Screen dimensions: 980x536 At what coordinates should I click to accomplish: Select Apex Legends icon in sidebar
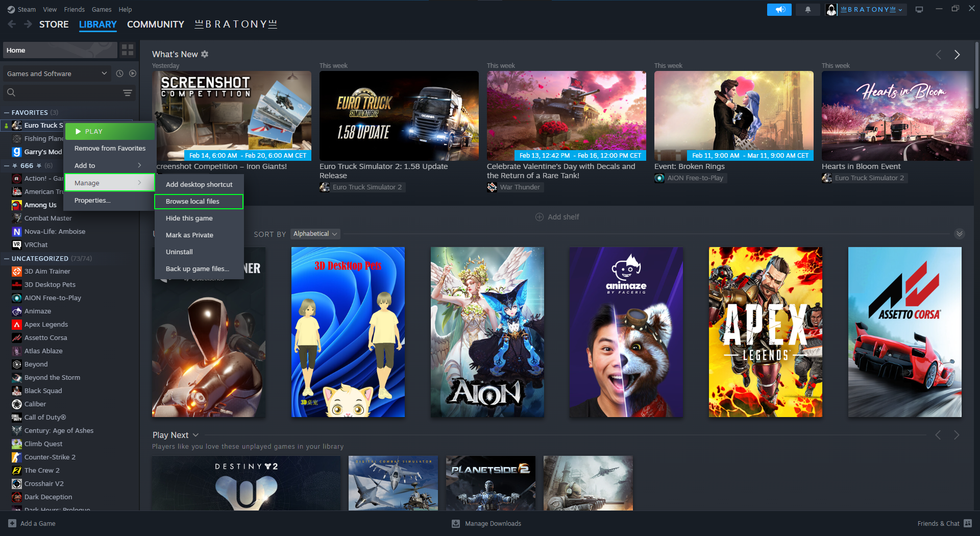(17, 324)
